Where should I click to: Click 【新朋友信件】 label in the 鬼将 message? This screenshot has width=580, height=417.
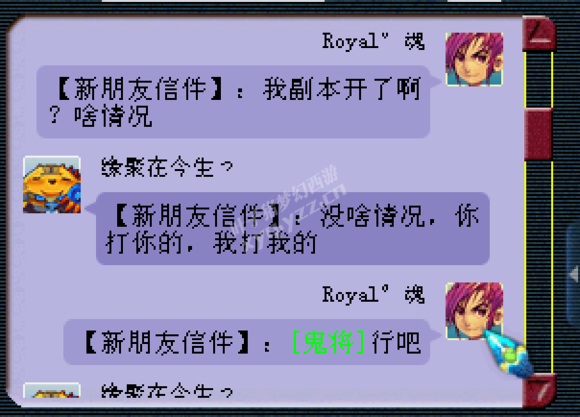tap(167, 342)
